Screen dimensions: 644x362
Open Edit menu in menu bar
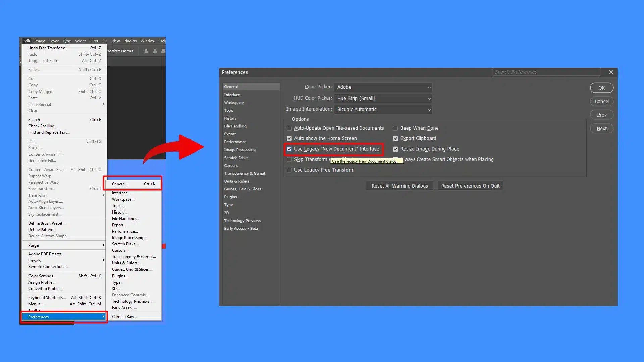27,41
